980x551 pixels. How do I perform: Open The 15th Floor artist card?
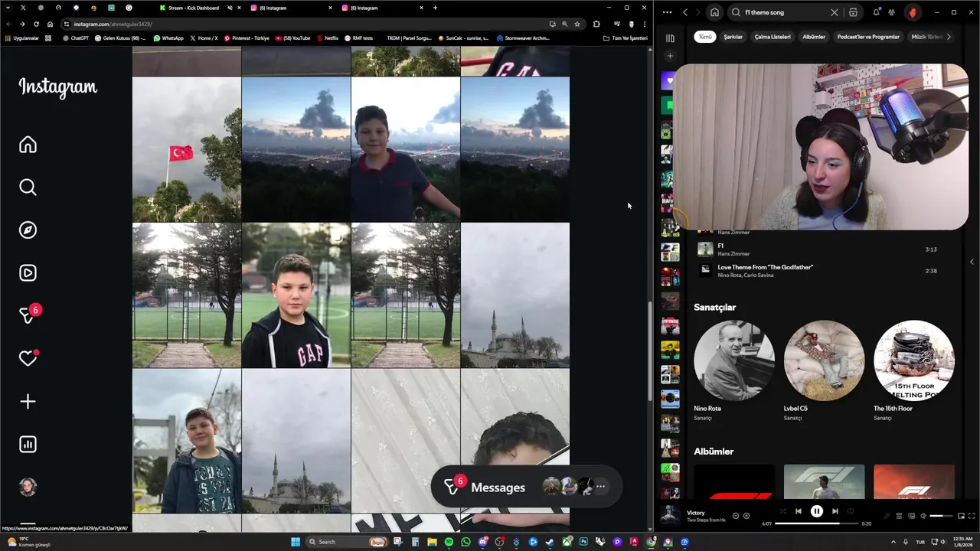pyautogui.click(x=914, y=371)
